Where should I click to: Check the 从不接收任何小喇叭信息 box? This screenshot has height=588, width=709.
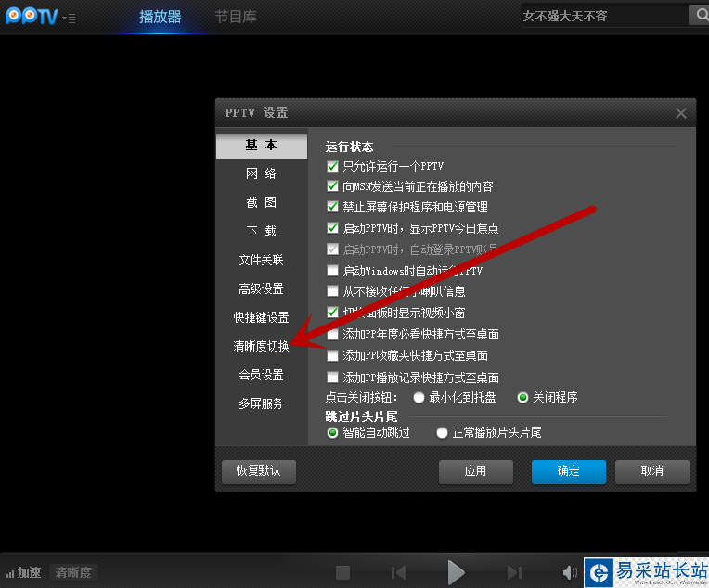coord(332,290)
